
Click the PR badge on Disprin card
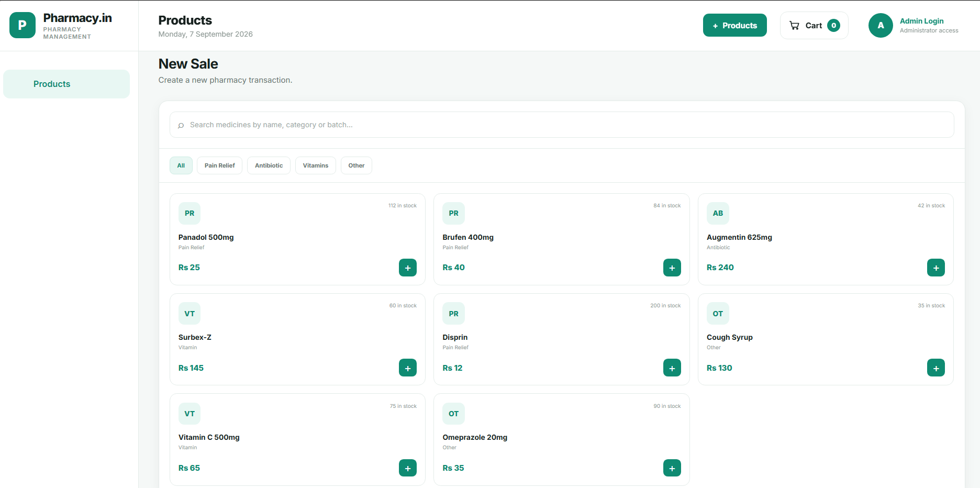pyautogui.click(x=453, y=314)
